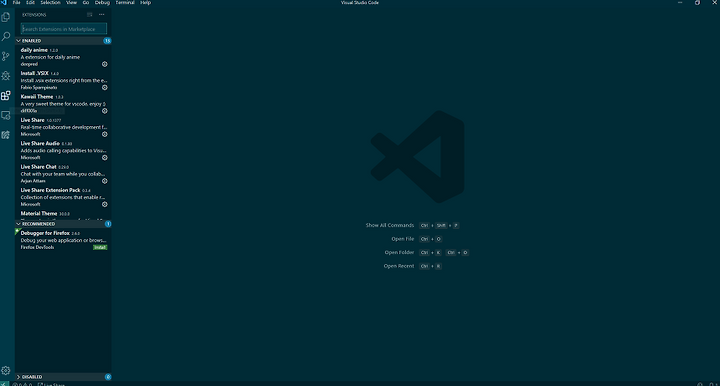This screenshot has height=386, width=720.
Task: Click the Clear Extensions Input icon
Action: point(90,15)
